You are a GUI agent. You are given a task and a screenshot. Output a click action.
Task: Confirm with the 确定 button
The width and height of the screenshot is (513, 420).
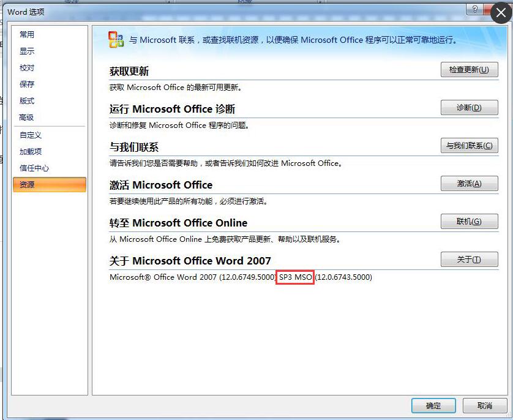(433, 405)
